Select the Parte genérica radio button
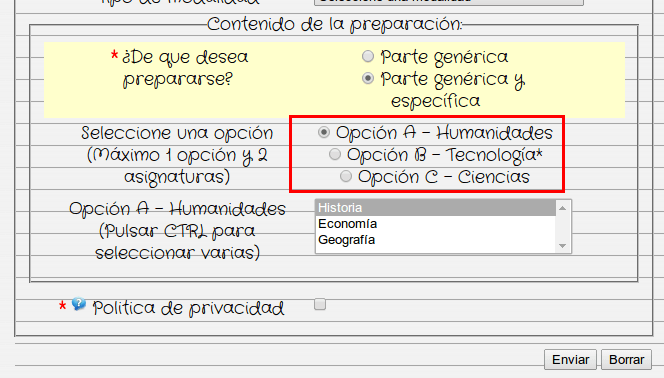 pos(368,56)
